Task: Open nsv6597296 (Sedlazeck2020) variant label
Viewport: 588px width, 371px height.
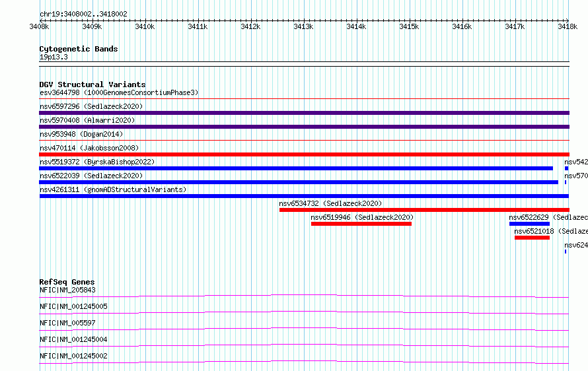Action: 91,106
